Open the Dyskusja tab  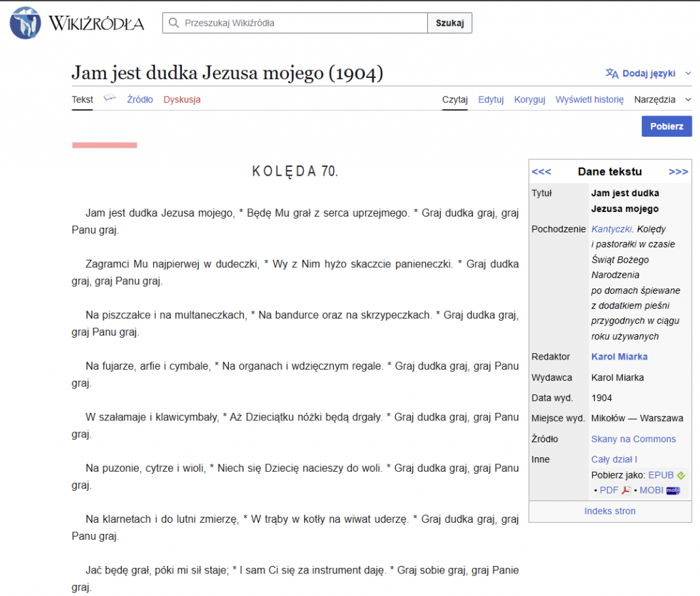click(182, 100)
